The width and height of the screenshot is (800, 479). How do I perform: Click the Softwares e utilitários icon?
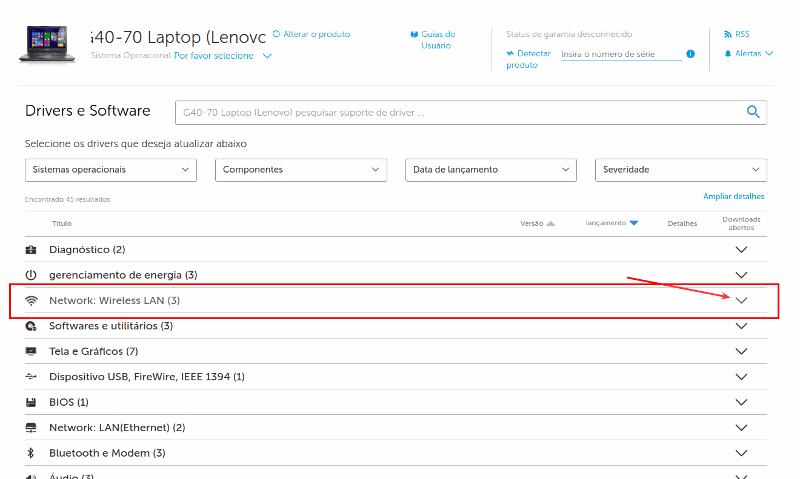[31, 326]
